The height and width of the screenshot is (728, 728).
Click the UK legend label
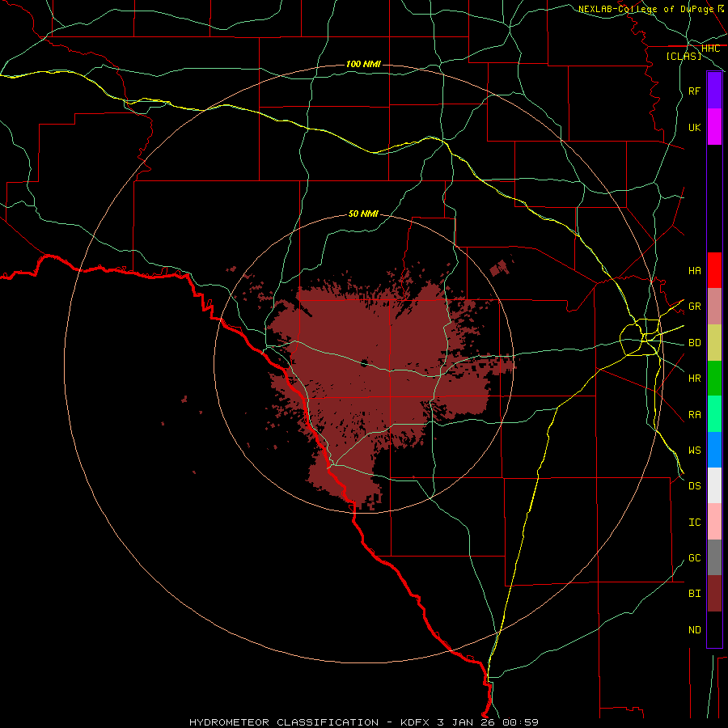click(x=694, y=127)
